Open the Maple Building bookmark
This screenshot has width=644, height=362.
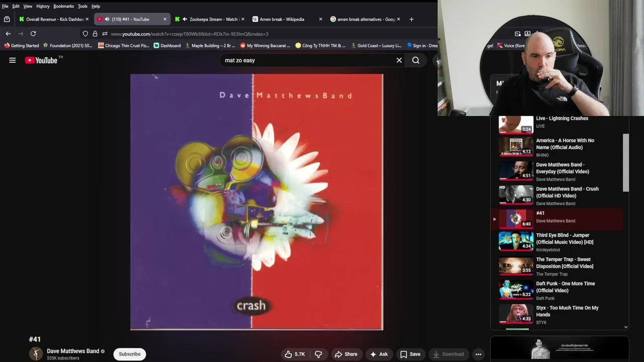[x=210, y=46]
